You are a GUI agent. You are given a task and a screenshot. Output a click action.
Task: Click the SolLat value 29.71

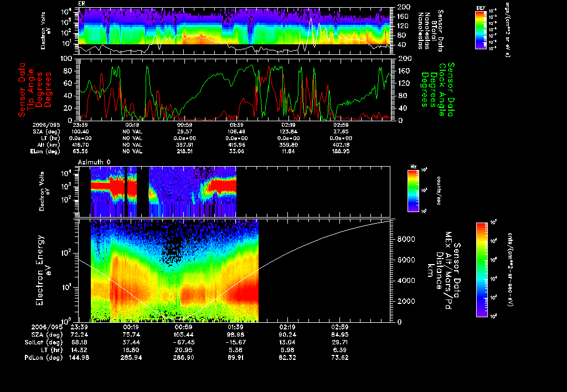(340, 343)
